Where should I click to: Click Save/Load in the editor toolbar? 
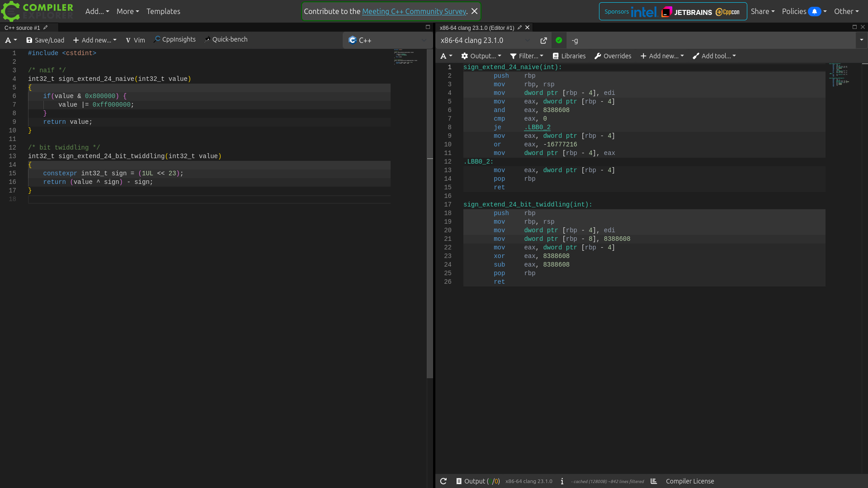point(45,40)
